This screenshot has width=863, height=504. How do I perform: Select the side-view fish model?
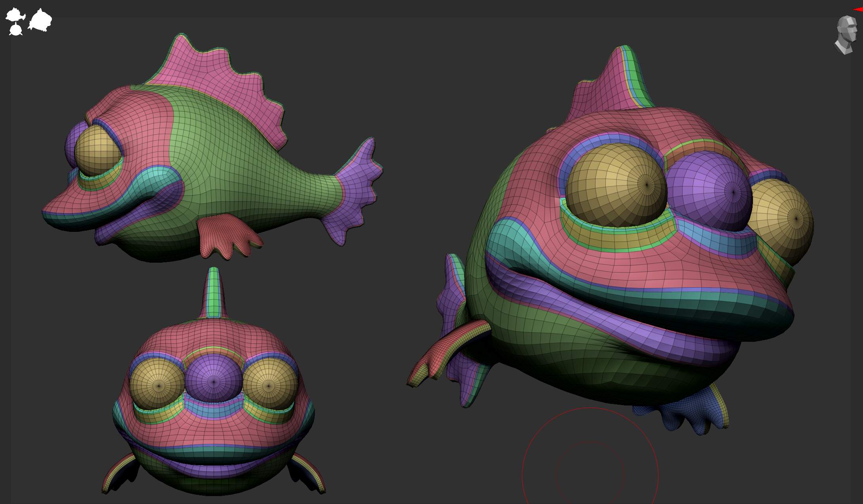pos(212,148)
